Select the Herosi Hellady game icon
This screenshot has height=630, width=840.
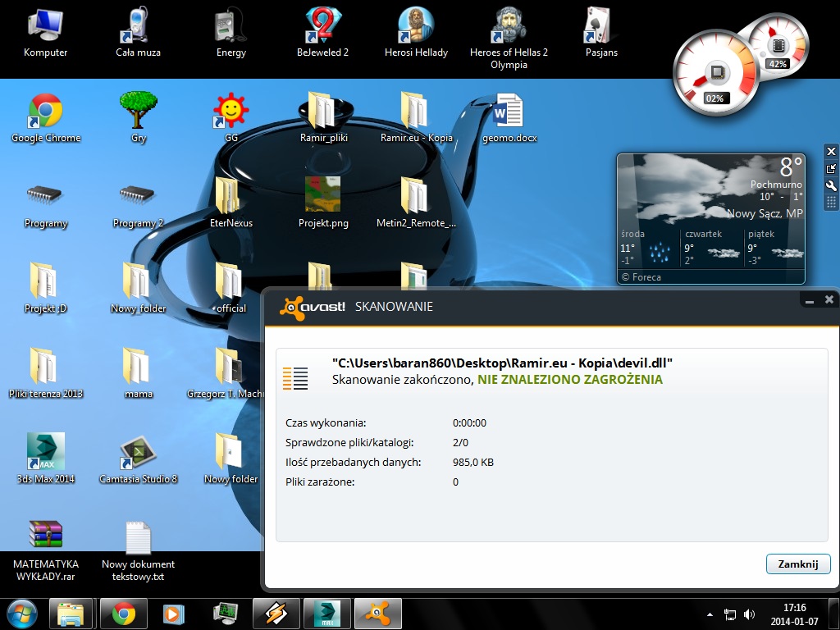[x=416, y=33]
